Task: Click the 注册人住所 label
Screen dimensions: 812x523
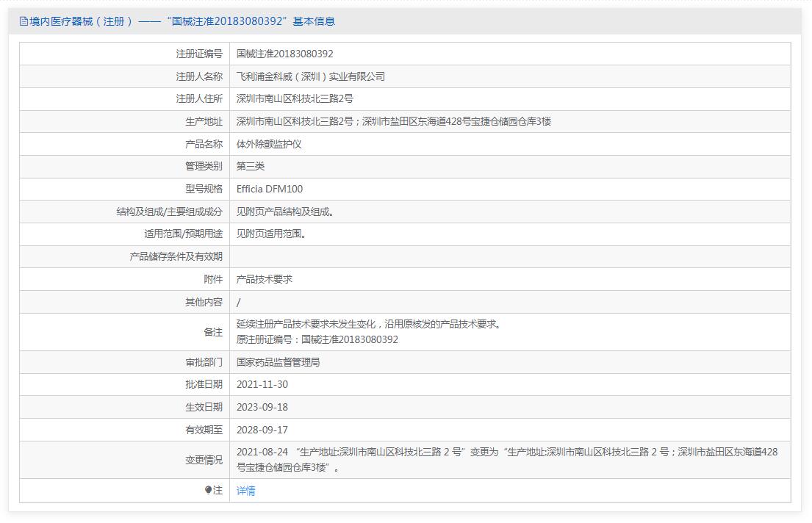Action: coord(199,98)
